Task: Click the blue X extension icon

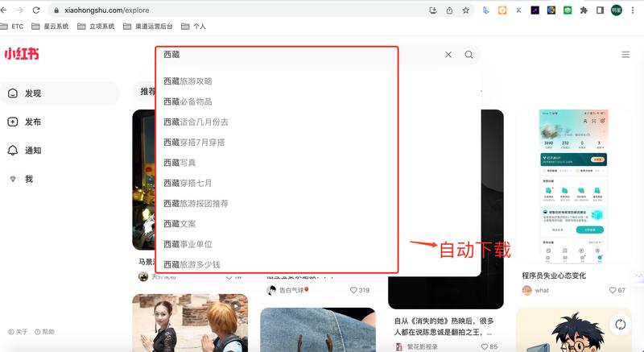Action: pyautogui.click(x=518, y=10)
